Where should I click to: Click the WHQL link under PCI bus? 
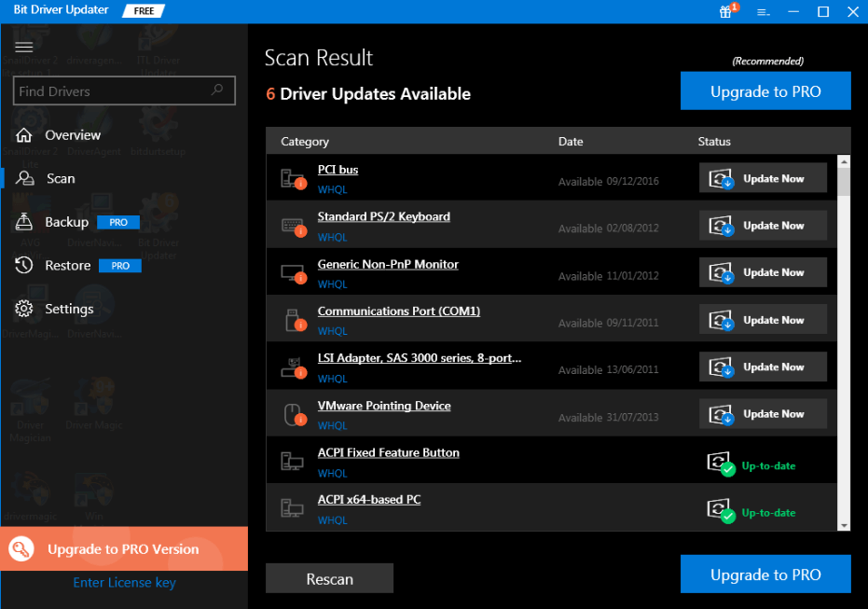click(x=333, y=189)
